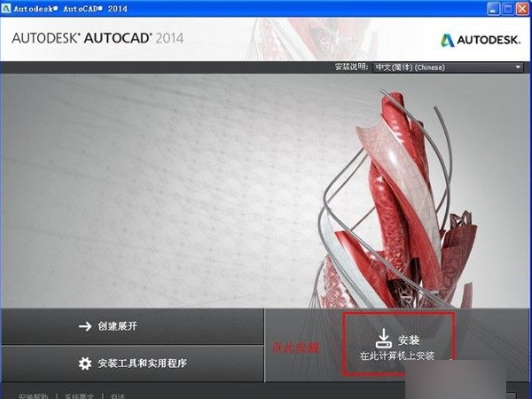The width and height of the screenshot is (532, 399).
Task: Click the dropdown arrow of the language selector
Action: [518, 67]
